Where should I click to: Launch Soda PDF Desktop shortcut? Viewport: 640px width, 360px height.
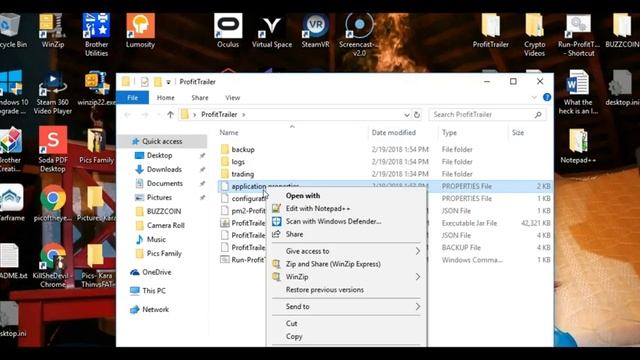coord(53,149)
